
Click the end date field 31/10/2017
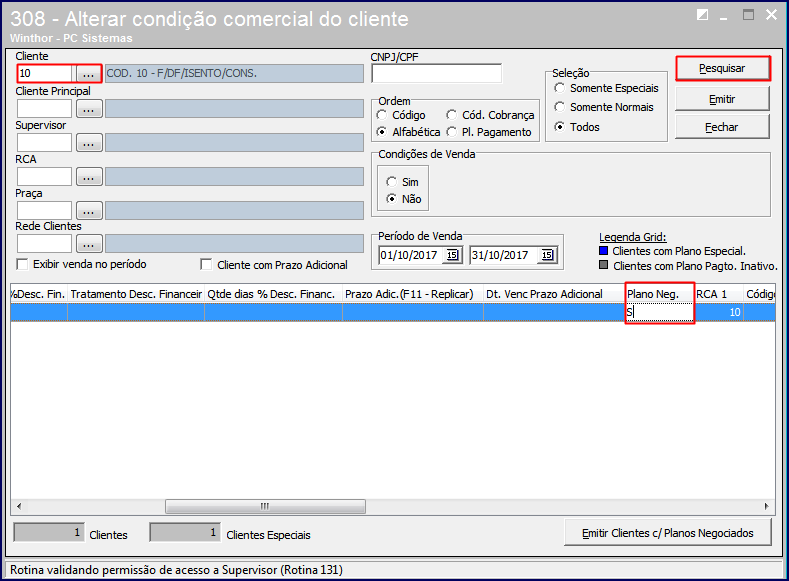pos(505,255)
